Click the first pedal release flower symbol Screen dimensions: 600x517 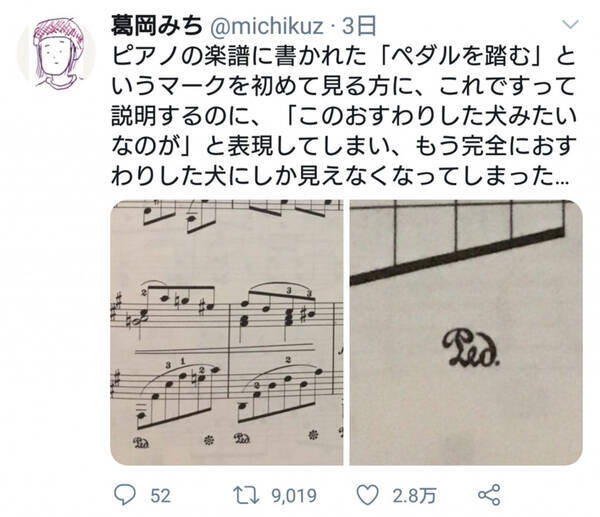tap(208, 438)
